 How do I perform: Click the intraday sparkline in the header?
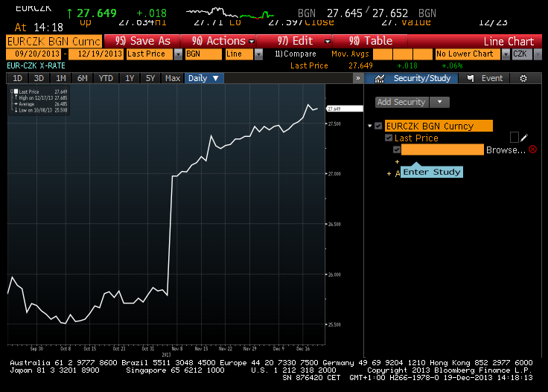point(230,13)
